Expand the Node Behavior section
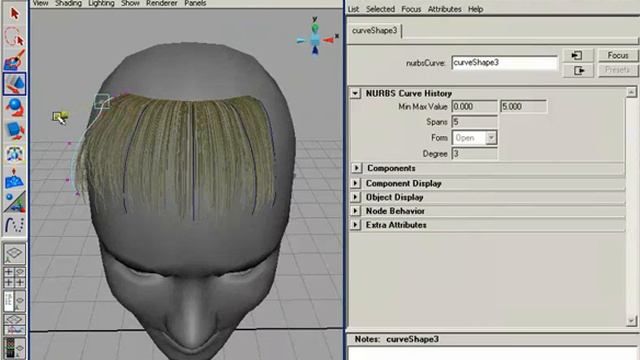The image size is (640, 360). 356,211
